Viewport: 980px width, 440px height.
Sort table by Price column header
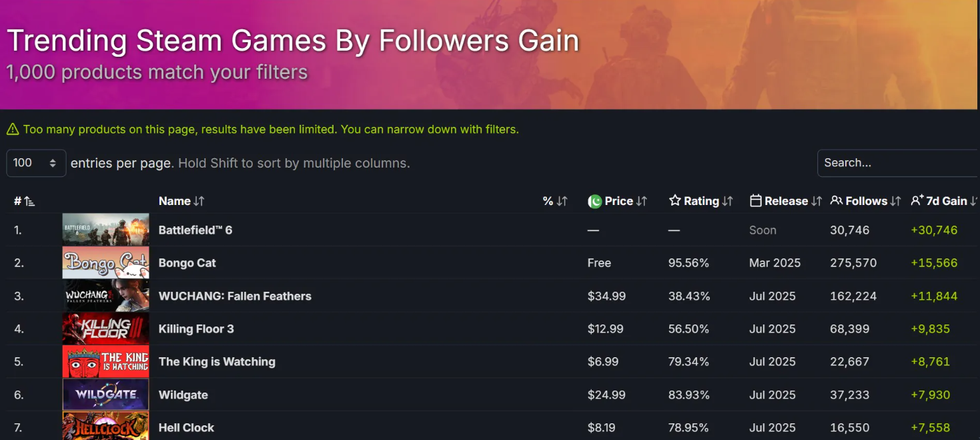pyautogui.click(x=618, y=201)
